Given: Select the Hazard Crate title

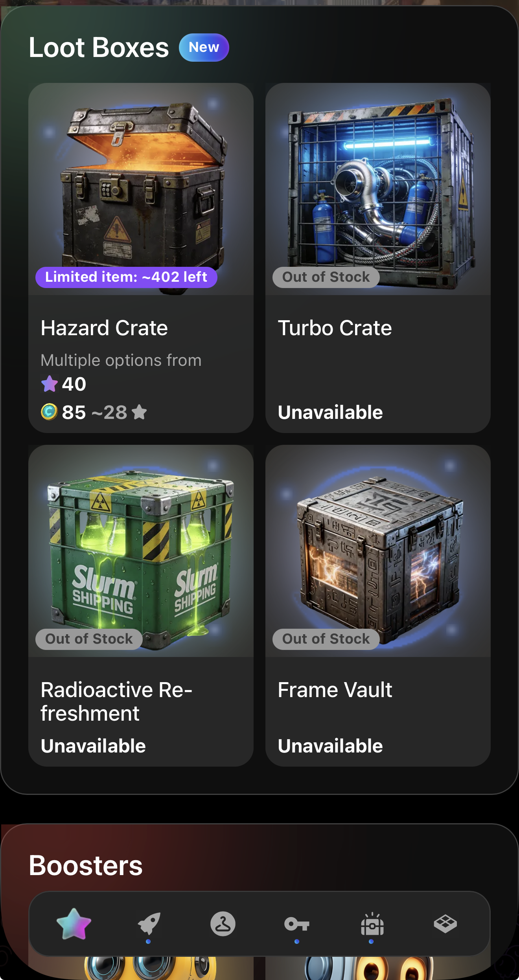Looking at the screenshot, I should click(x=104, y=328).
